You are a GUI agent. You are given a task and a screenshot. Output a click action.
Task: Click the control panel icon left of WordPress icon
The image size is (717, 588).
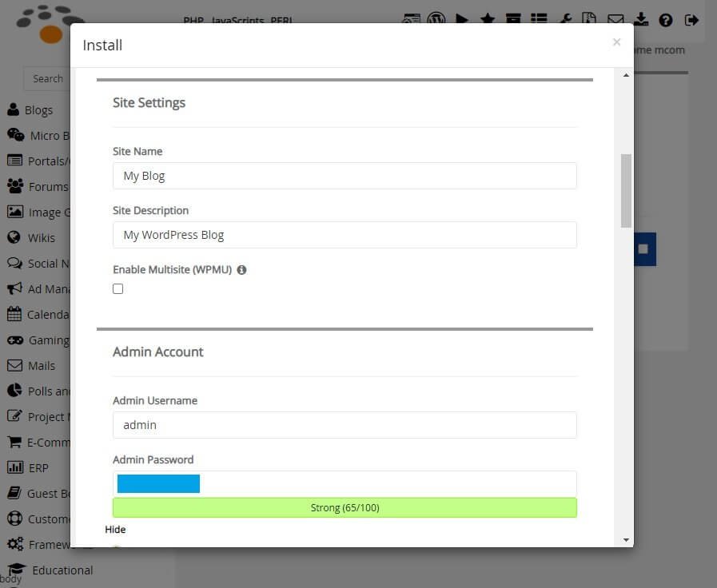[x=411, y=20]
